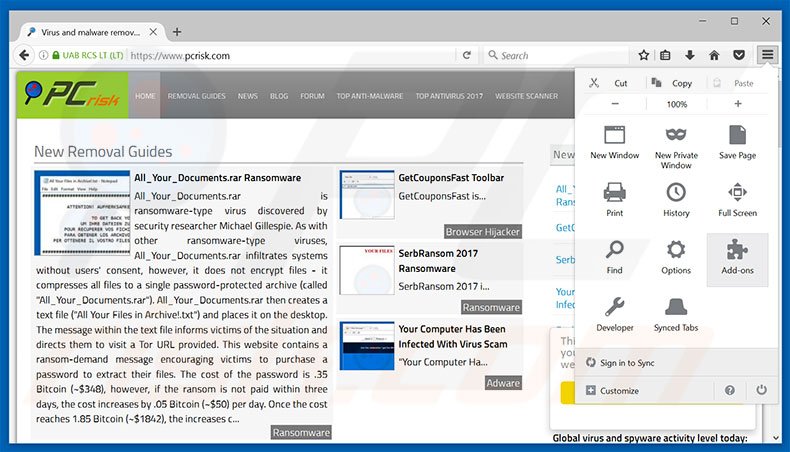Image resolution: width=790 pixels, height=452 pixels.
Task: Click Copy in the menu panel
Action: (x=676, y=83)
